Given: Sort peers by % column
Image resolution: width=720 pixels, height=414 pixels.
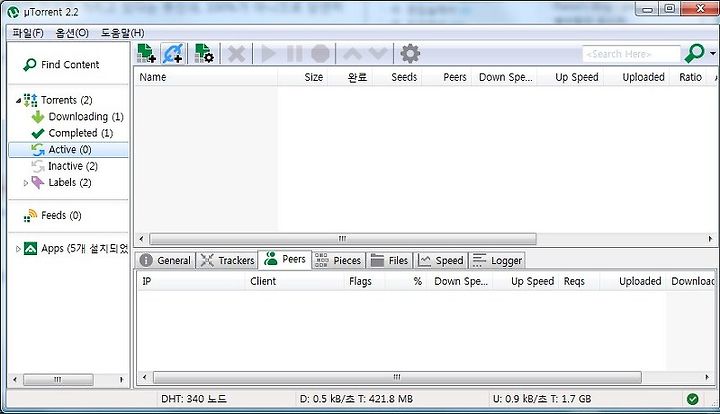Looking at the screenshot, I should [x=406, y=281].
